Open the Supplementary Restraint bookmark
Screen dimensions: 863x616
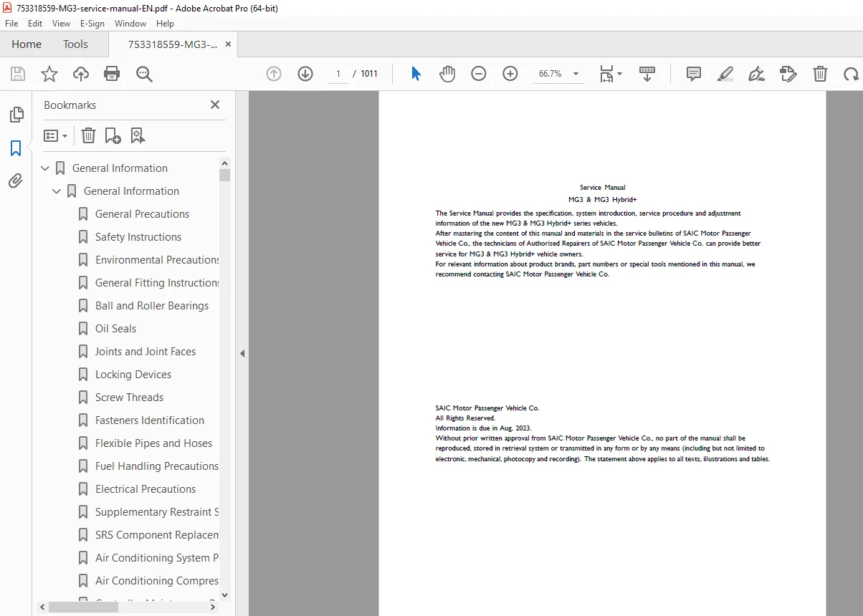click(x=157, y=512)
